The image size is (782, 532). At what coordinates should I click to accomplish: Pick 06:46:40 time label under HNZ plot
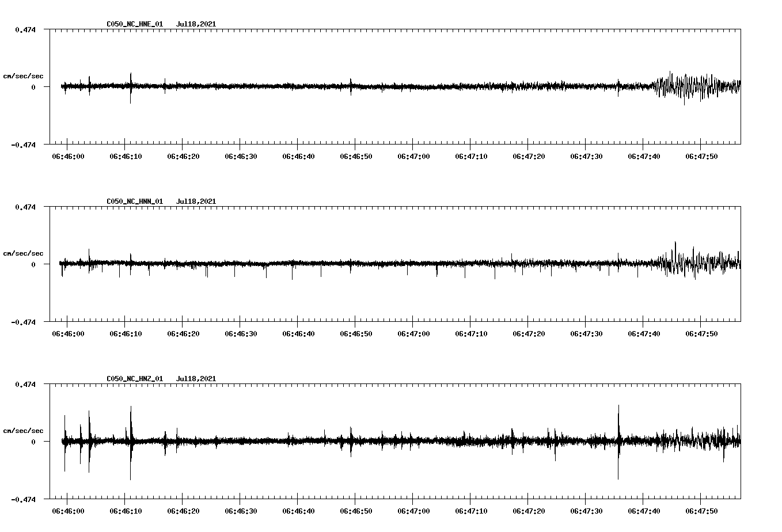click(x=298, y=511)
